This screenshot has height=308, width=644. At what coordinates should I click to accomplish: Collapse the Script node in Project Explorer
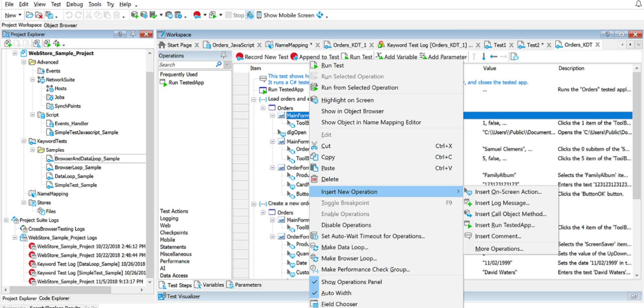coord(32,115)
